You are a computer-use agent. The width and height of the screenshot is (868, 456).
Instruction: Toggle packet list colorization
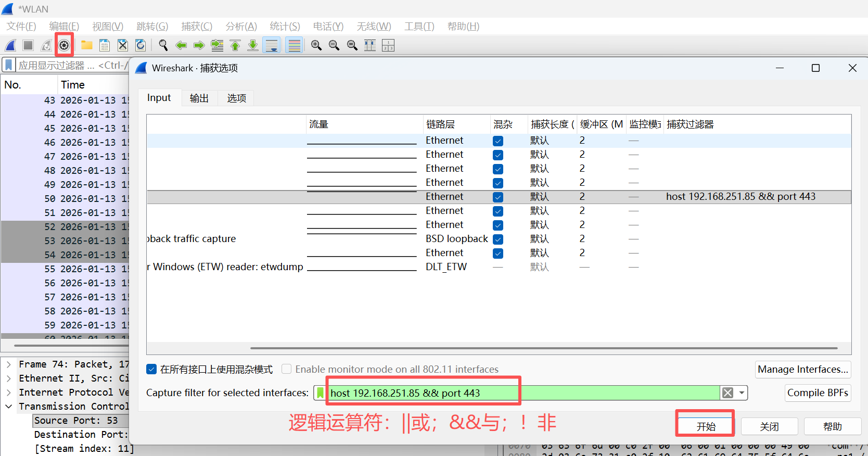click(295, 45)
